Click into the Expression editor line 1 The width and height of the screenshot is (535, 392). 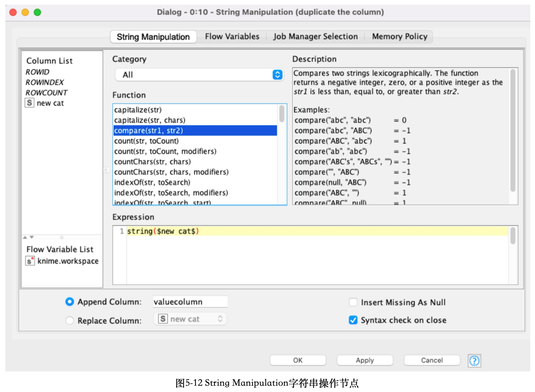[x=317, y=231]
